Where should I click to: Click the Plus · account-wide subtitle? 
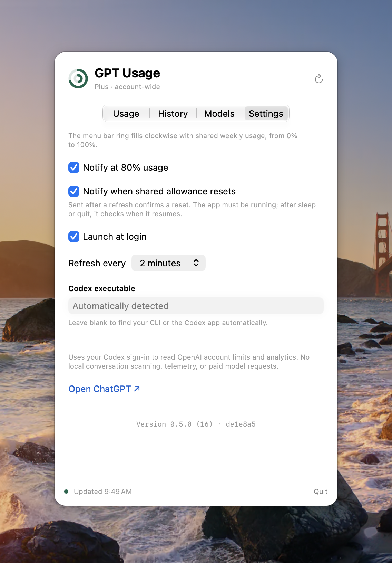pos(127,87)
